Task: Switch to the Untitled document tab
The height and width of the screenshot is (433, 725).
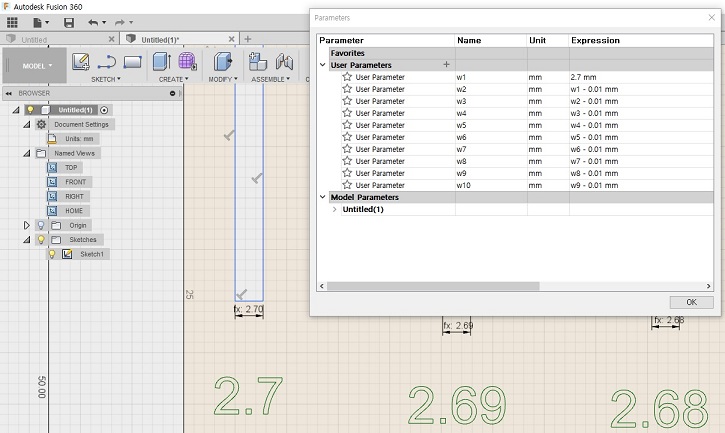Action: (34, 39)
